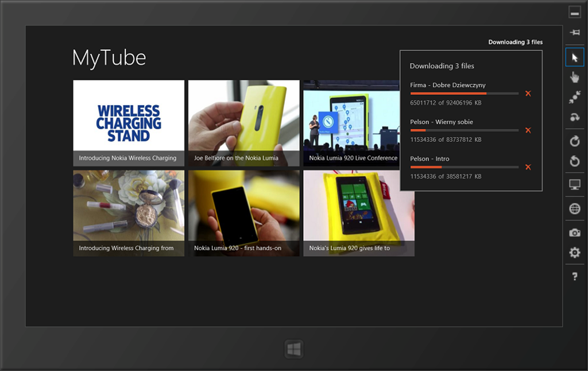Capture screenshot with camera icon
This screenshot has width=588, height=371.
pyautogui.click(x=574, y=233)
